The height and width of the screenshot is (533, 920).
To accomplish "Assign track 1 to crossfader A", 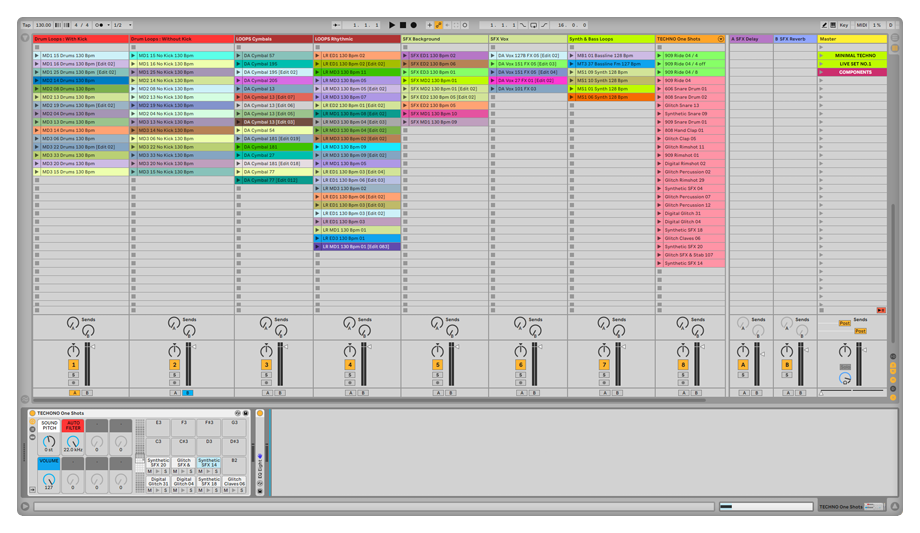I will pyautogui.click(x=74, y=393).
